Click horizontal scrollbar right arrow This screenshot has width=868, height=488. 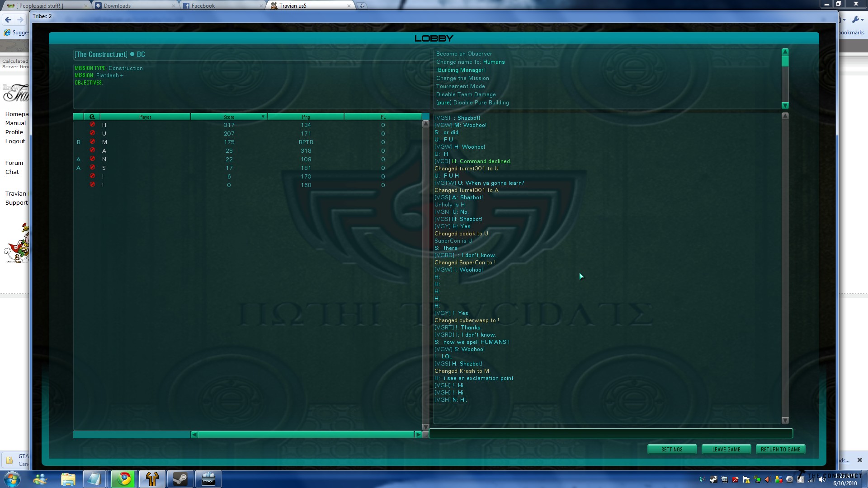[418, 434]
